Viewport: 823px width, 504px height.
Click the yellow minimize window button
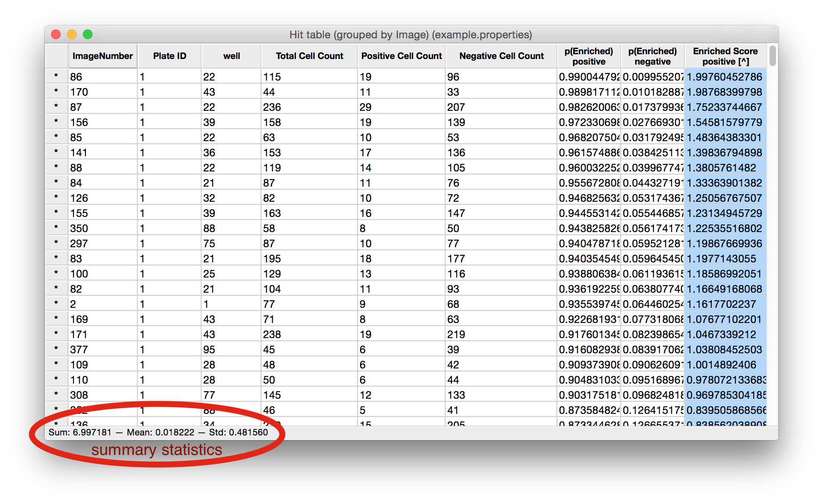point(72,35)
